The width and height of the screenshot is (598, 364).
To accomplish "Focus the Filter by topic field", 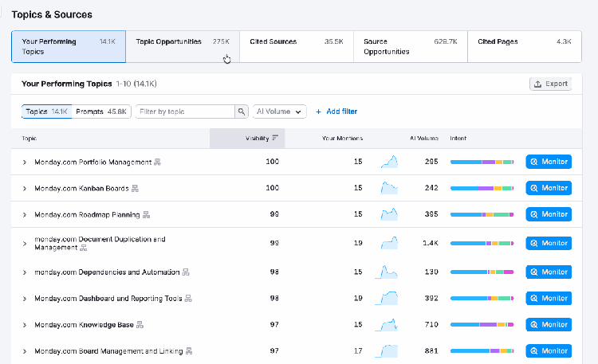I will coord(185,112).
